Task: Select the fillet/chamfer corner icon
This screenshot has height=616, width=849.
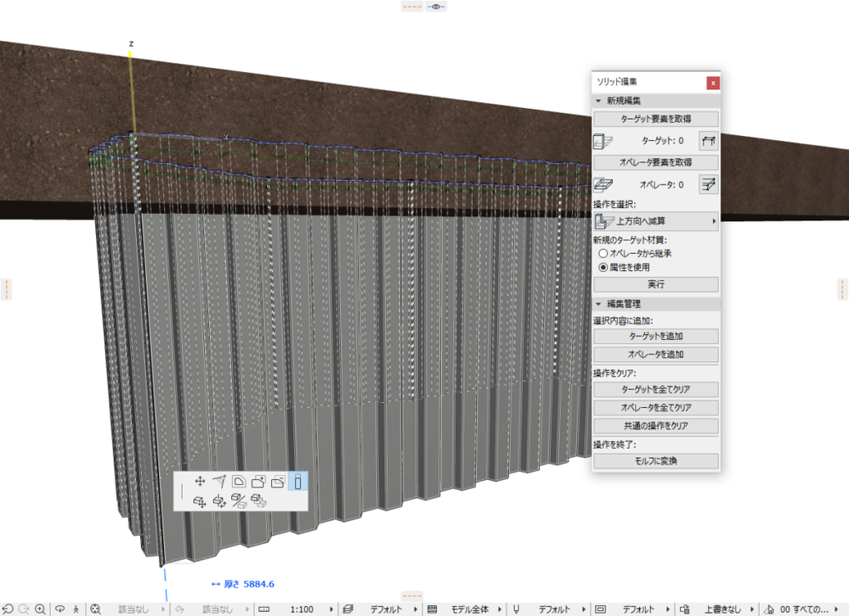Action: tap(239, 482)
